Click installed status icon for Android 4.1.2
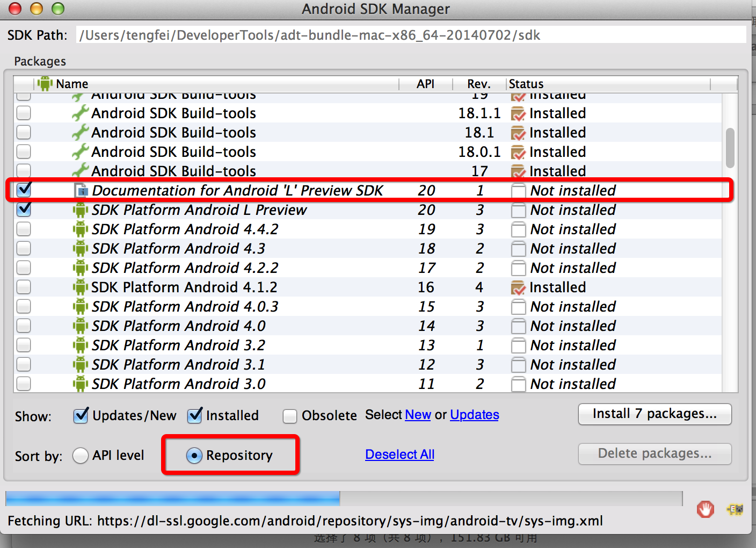 [x=518, y=288]
